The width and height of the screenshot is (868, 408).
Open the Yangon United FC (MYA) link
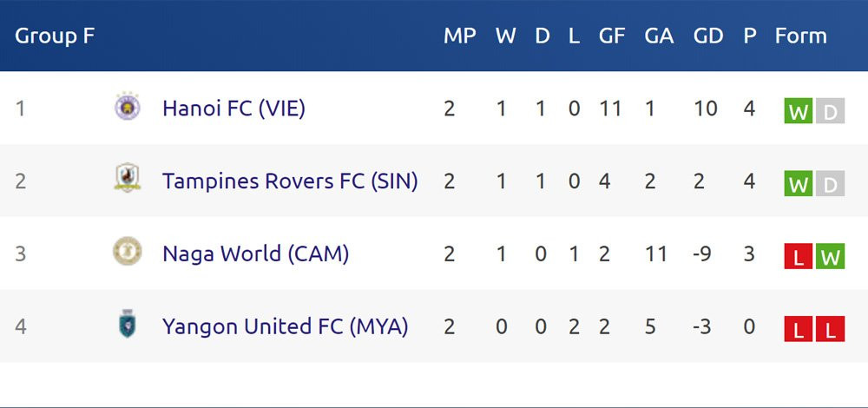(285, 326)
